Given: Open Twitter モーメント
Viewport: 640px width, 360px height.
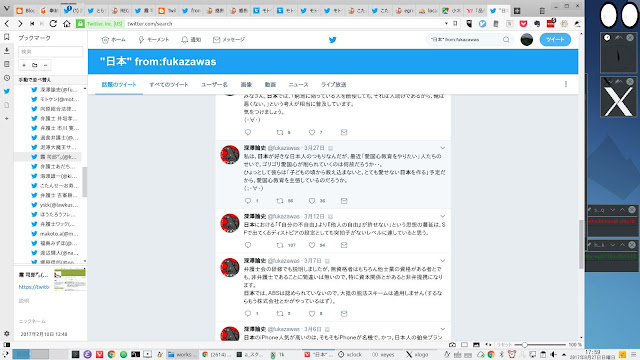Looking at the screenshot, I should 153,40.
